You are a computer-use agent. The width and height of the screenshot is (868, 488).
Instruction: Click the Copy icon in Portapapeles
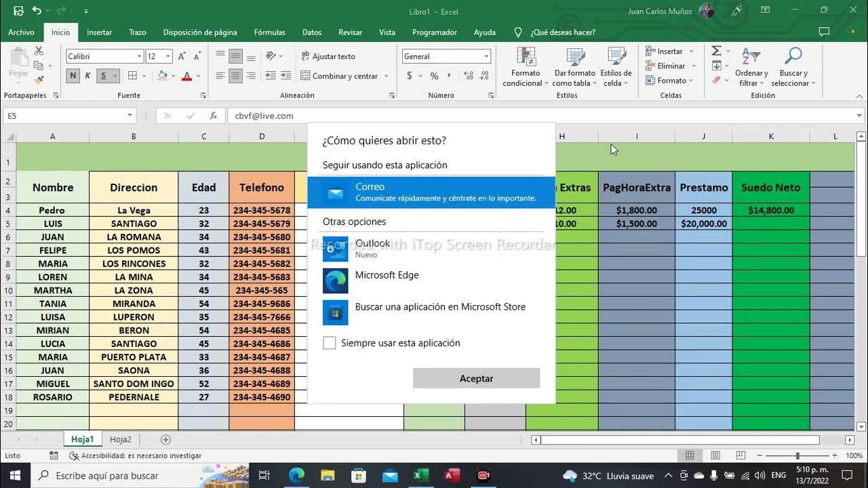point(39,66)
